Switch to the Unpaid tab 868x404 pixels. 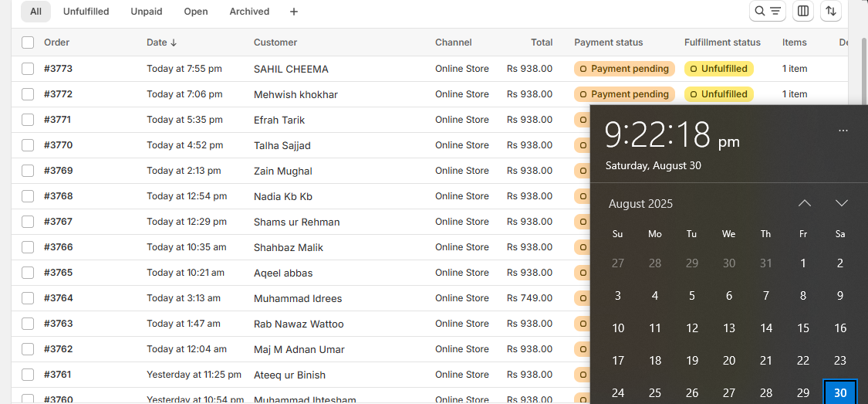click(147, 12)
